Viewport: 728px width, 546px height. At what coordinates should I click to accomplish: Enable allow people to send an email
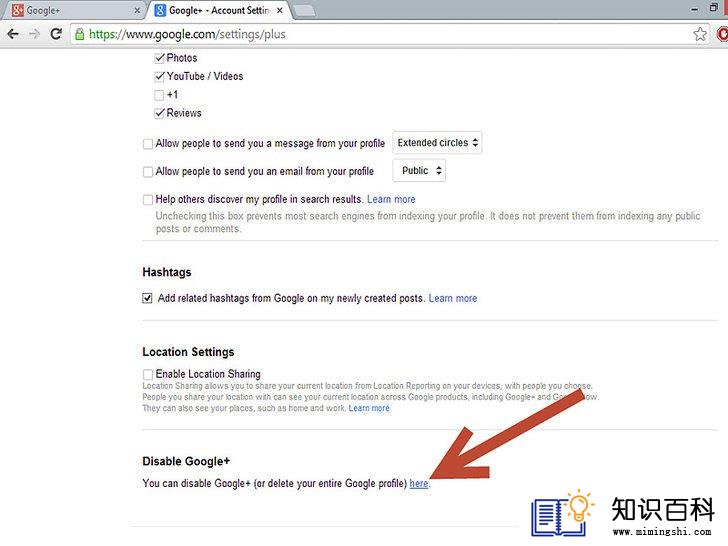148,172
